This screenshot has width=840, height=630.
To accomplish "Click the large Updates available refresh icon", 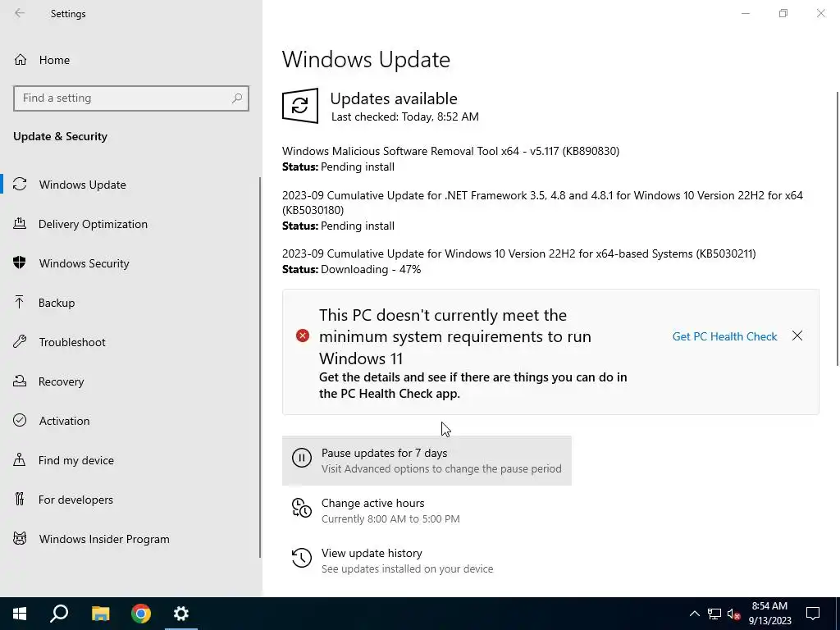I will pos(300,106).
